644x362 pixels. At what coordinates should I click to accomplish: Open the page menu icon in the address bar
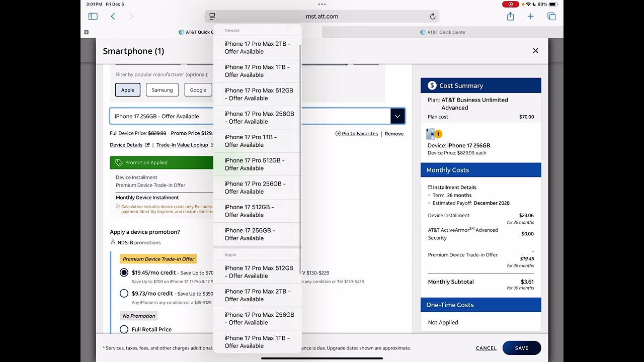pyautogui.click(x=212, y=17)
